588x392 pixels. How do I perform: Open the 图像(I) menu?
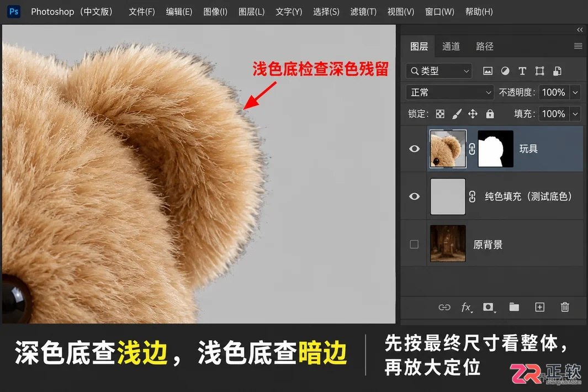[x=215, y=12]
